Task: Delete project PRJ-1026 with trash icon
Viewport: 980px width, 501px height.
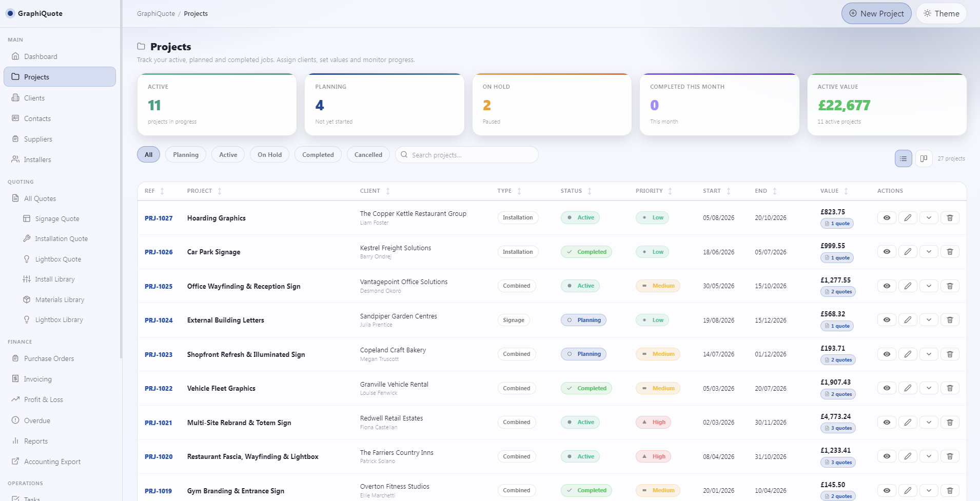Action: click(950, 252)
